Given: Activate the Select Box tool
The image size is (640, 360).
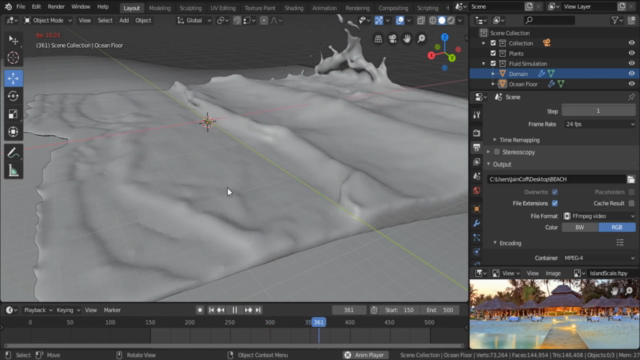Looking at the screenshot, I should click(13, 40).
